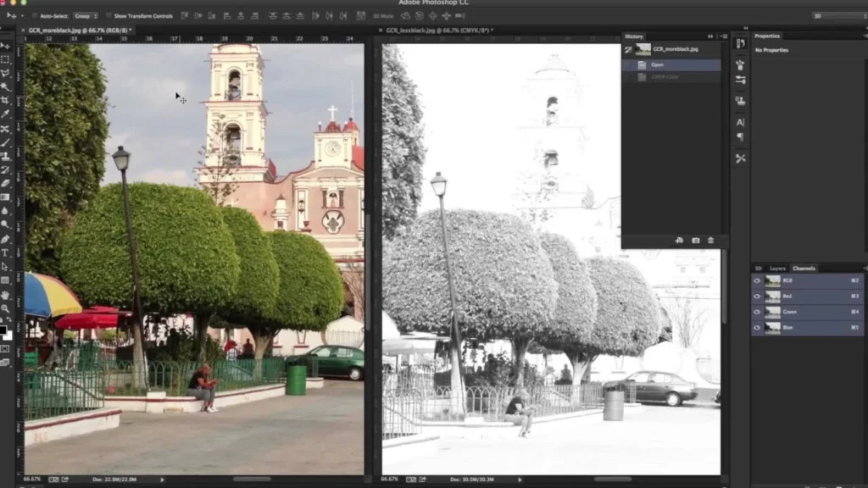Click the foreground color swatch

click(6, 330)
